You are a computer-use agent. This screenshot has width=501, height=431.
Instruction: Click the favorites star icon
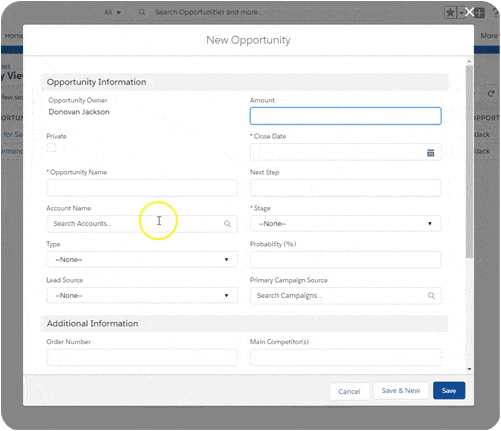tap(450, 13)
